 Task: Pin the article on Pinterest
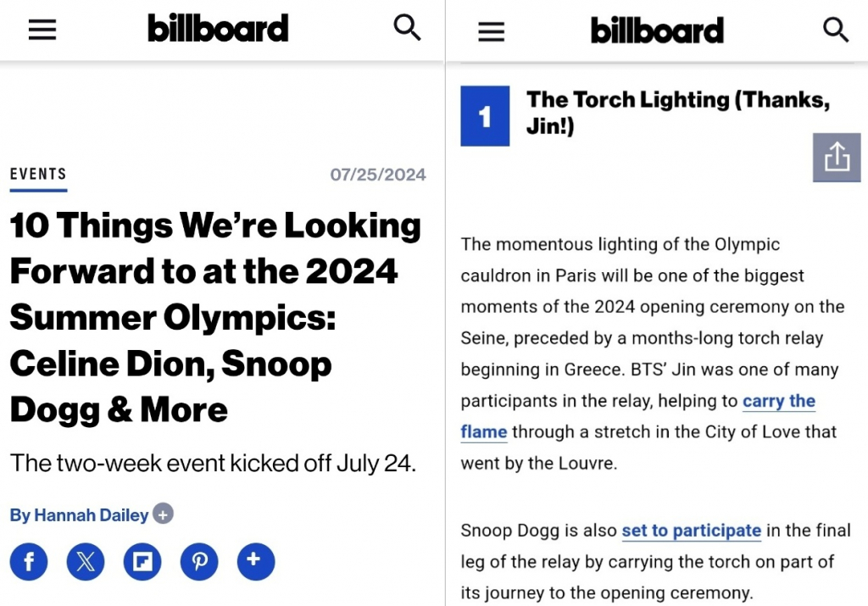coord(199,562)
